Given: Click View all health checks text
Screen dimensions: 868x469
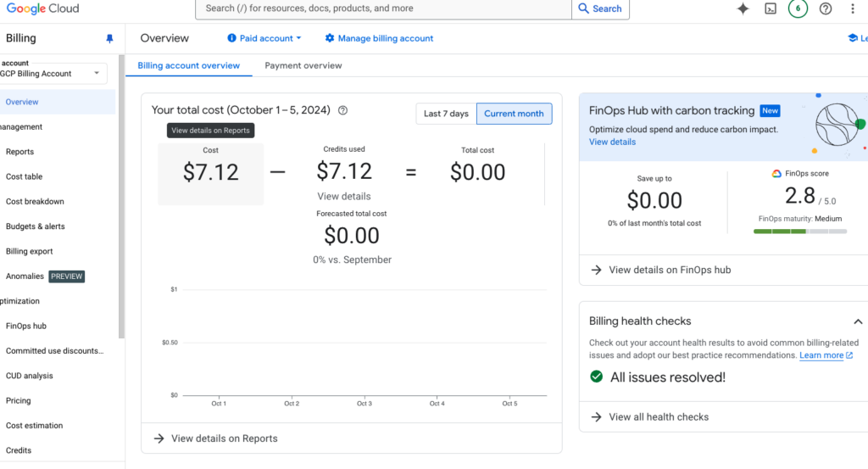Looking at the screenshot, I should pyautogui.click(x=659, y=417).
